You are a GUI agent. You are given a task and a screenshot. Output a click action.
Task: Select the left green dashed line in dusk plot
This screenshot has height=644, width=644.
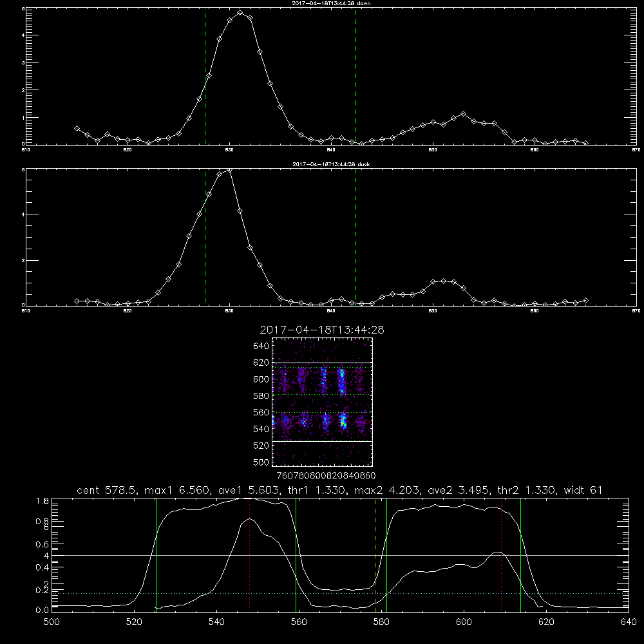[x=205, y=238]
